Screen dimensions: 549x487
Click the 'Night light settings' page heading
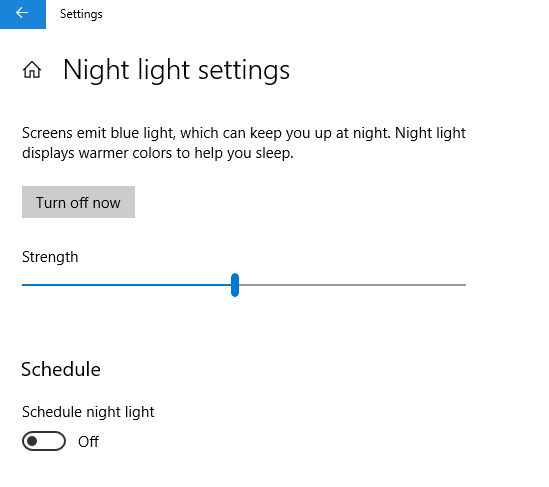pyautogui.click(x=176, y=70)
